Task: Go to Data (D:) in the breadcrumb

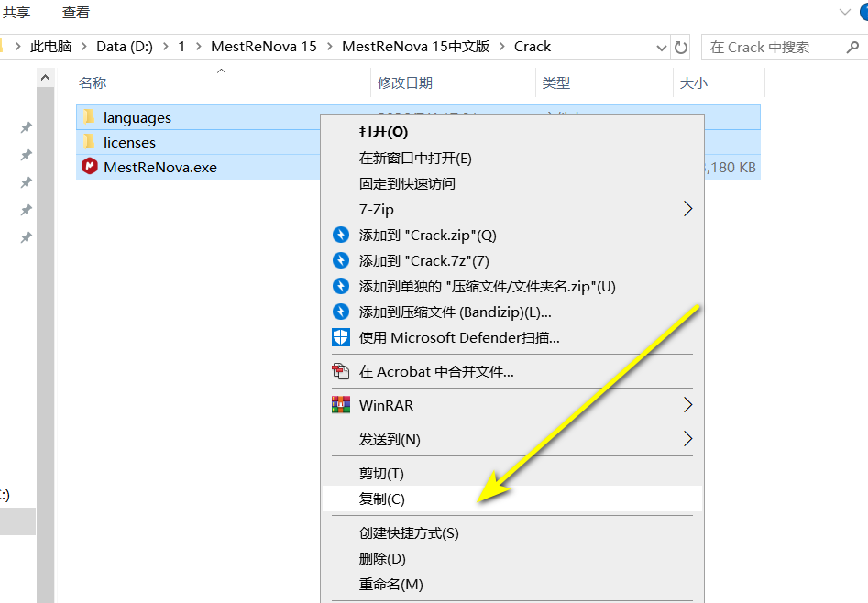Action: click(x=125, y=47)
